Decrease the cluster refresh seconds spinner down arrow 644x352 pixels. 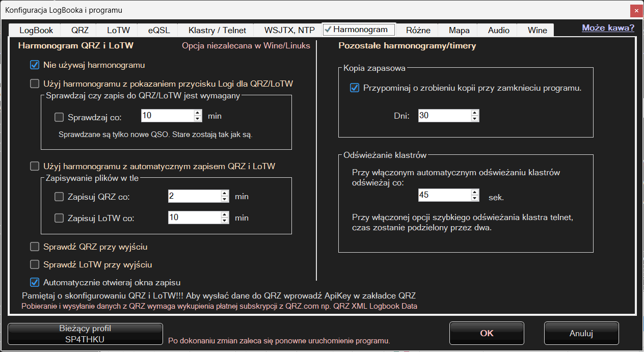pyautogui.click(x=475, y=198)
